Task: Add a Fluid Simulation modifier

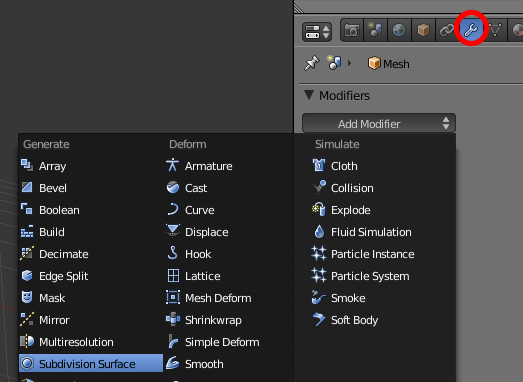Action: [x=383, y=232]
